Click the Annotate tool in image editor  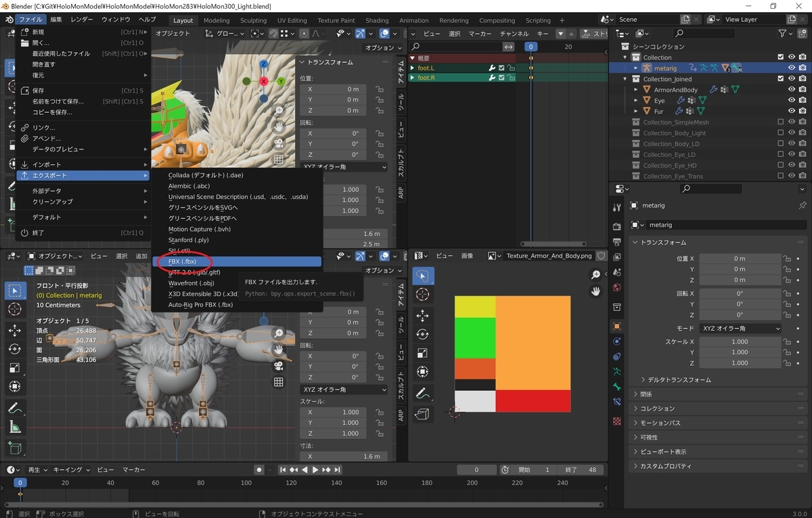pyautogui.click(x=423, y=392)
